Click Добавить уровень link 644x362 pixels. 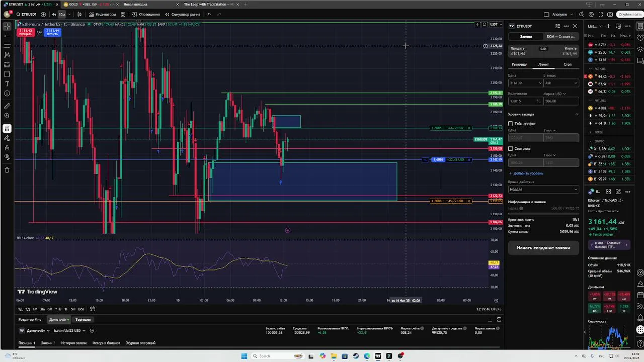(526, 173)
